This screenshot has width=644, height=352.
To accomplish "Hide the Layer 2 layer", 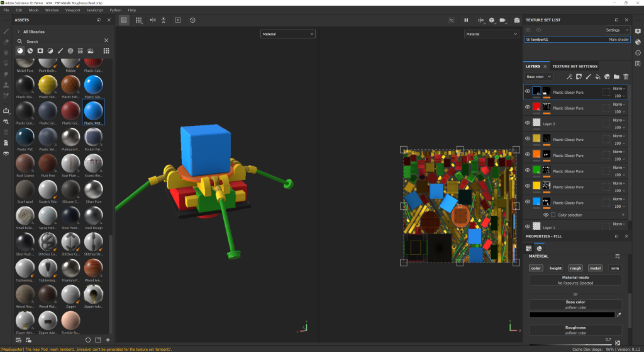I will (528, 124).
